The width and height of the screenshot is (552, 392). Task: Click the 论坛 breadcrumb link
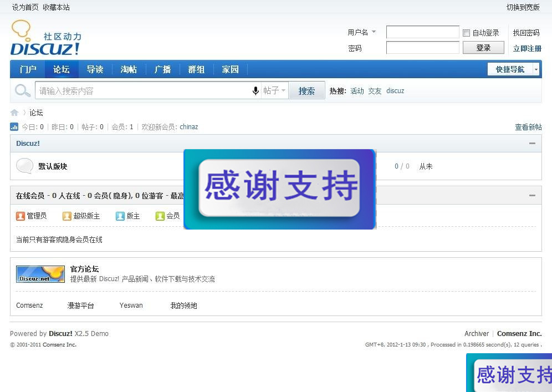click(x=36, y=113)
